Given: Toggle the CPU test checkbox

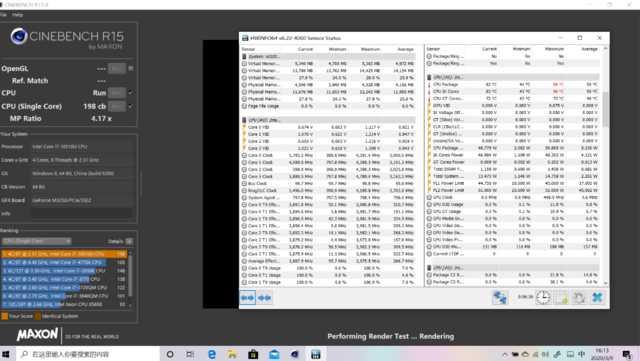Looking at the screenshot, I should coord(131,93).
